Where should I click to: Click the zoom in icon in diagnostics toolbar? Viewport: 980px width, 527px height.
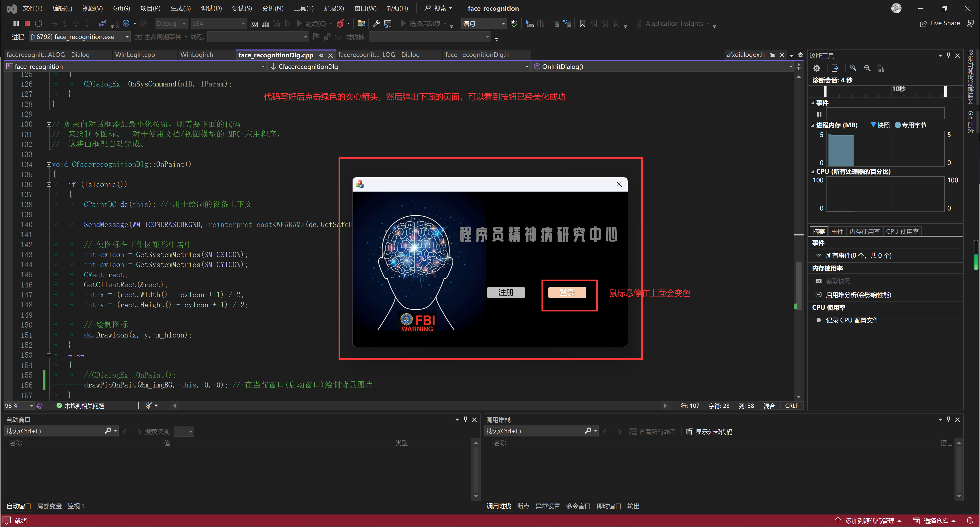[x=853, y=68]
